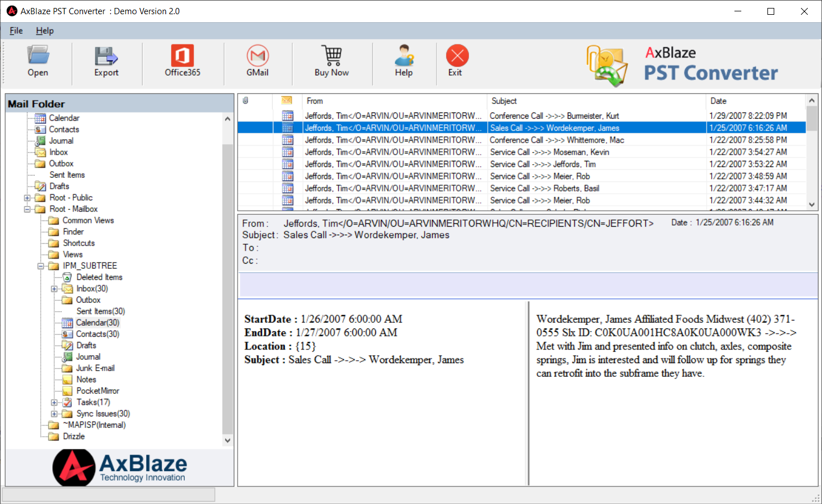Open Help from the toolbar

[404, 56]
